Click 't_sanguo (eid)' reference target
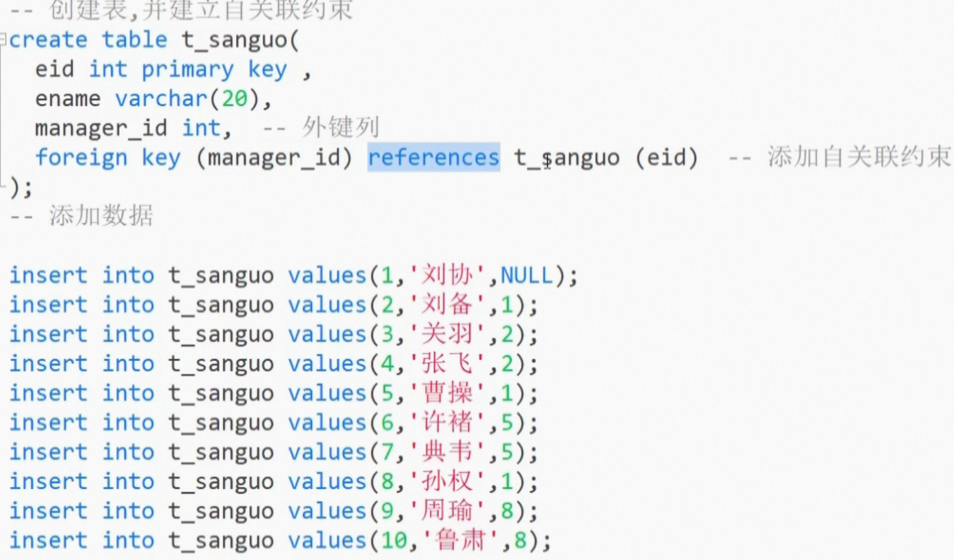Viewport: 954px width, 560px height. click(x=606, y=158)
